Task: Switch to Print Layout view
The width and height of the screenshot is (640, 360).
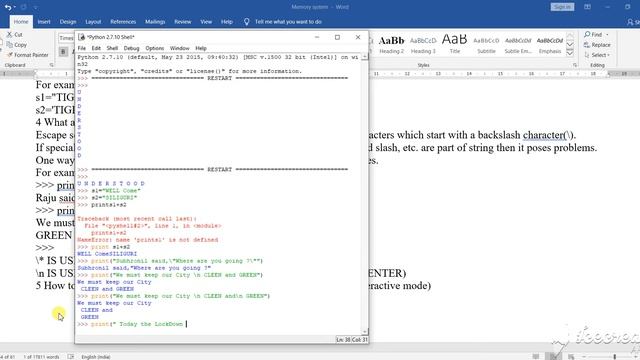Action: point(553,357)
